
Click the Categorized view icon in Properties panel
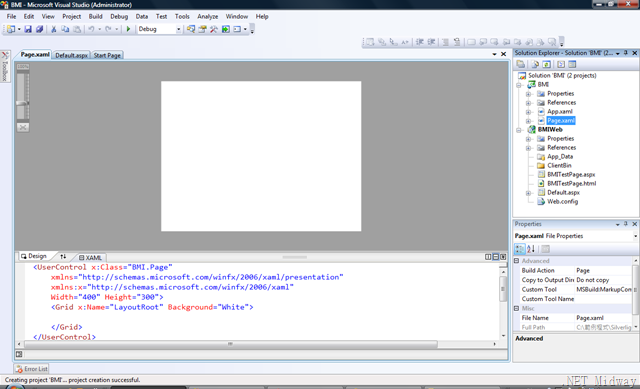520,249
